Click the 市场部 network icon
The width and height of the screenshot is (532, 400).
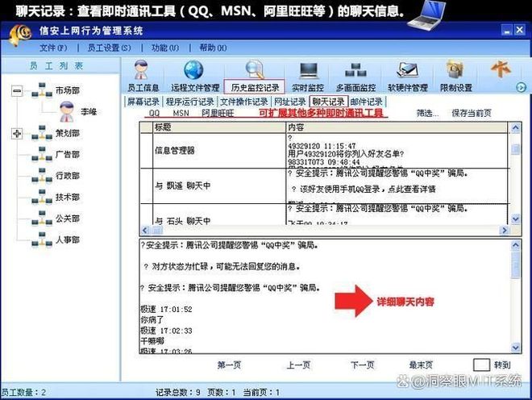[42, 90]
